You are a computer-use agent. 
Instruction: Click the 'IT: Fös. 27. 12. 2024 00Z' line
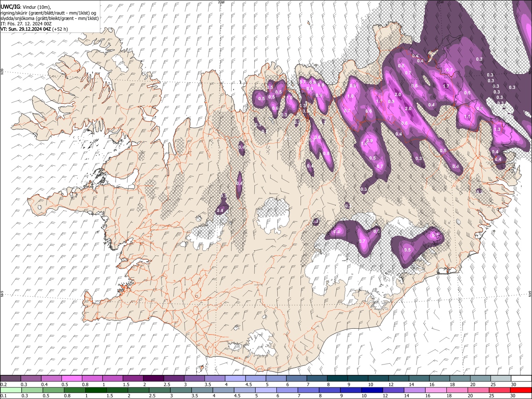(x=26, y=24)
